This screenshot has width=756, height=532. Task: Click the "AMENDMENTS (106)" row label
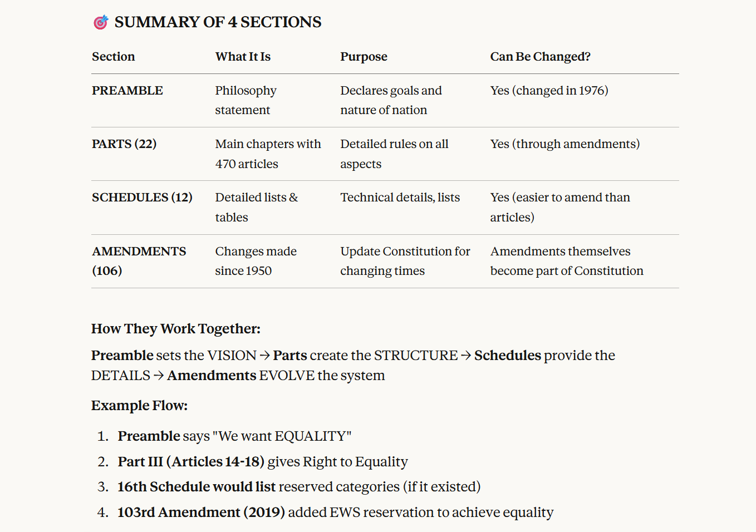pos(139,261)
